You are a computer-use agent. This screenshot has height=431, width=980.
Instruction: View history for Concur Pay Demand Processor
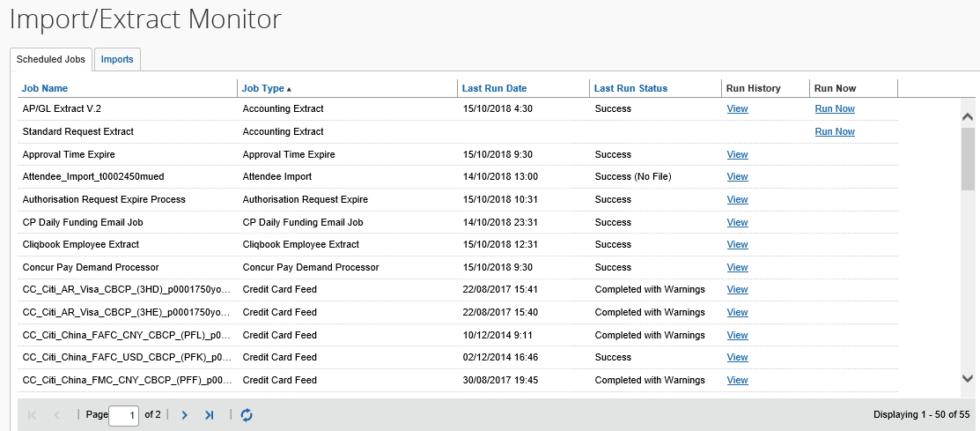737,267
